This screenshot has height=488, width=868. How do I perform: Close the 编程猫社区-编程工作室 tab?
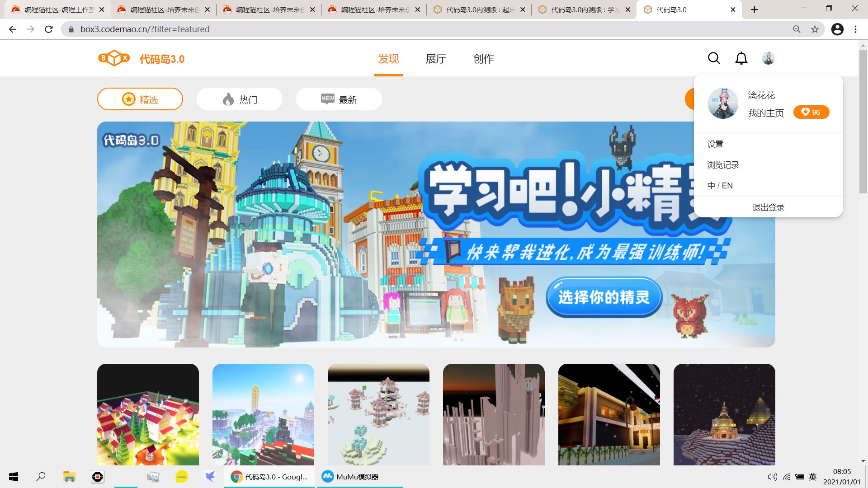101,9
